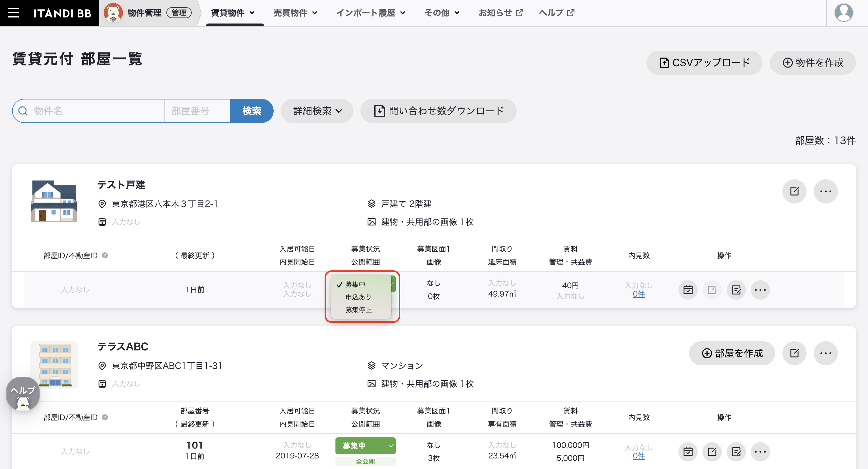
Task: Edit the テスト戸建 building
Action: point(794,191)
